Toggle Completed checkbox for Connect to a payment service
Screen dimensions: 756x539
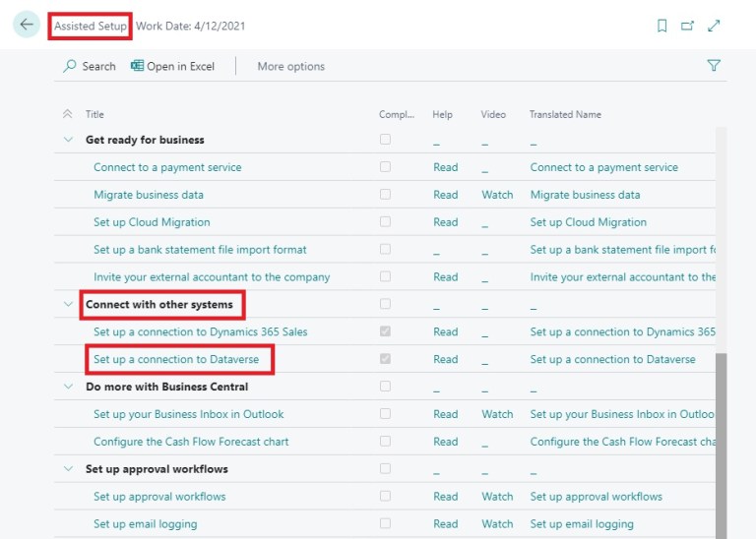click(x=385, y=166)
